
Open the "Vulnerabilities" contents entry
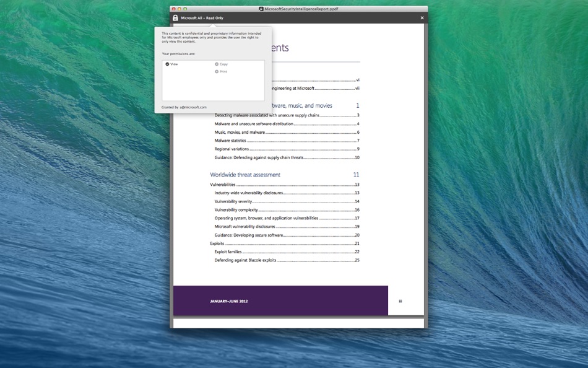coord(285,185)
